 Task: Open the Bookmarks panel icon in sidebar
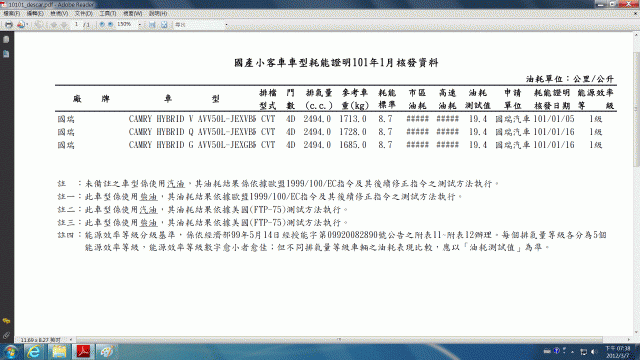coord(6,54)
